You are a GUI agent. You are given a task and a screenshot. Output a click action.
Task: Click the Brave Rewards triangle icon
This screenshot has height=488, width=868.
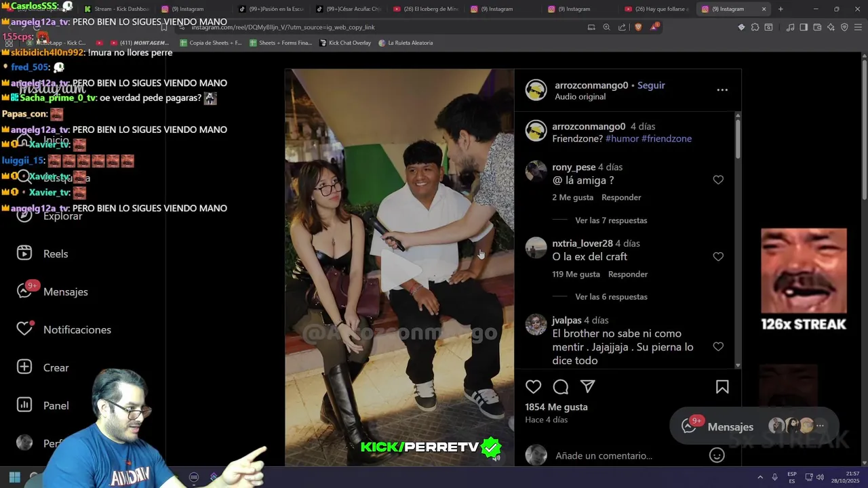[x=654, y=27]
